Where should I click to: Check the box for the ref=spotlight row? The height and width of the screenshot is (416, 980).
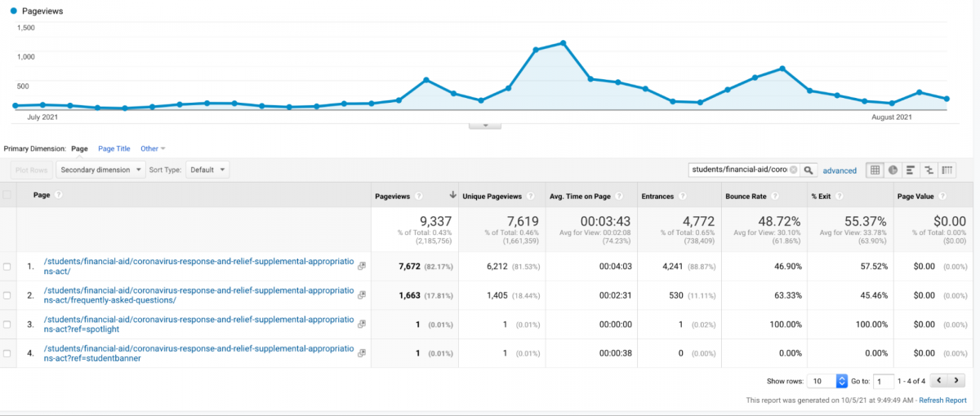pyautogui.click(x=8, y=324)
